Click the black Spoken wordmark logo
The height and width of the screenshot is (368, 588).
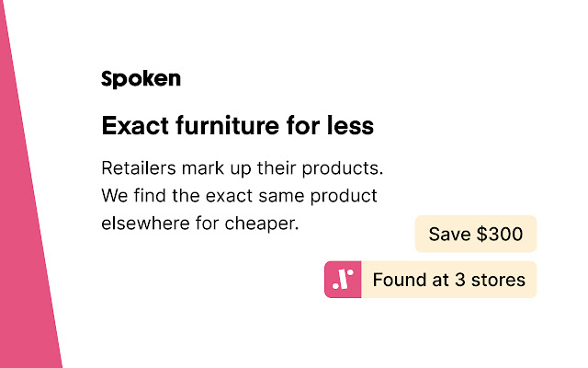[x=141, y=80]
